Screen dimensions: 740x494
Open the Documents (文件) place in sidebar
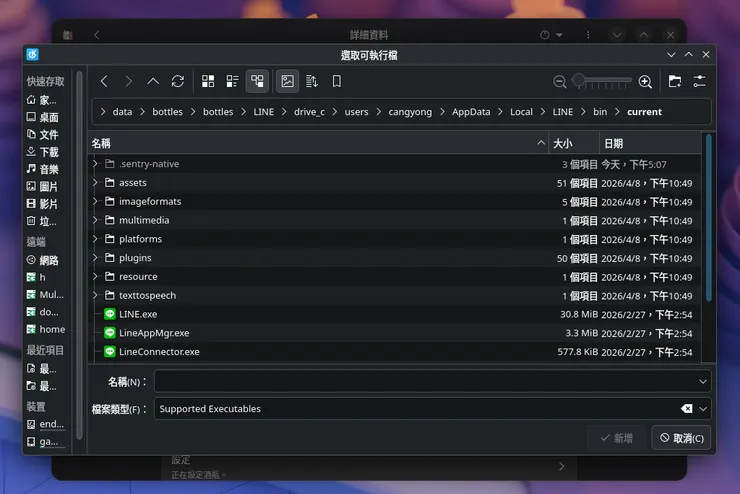click(42, 134)
